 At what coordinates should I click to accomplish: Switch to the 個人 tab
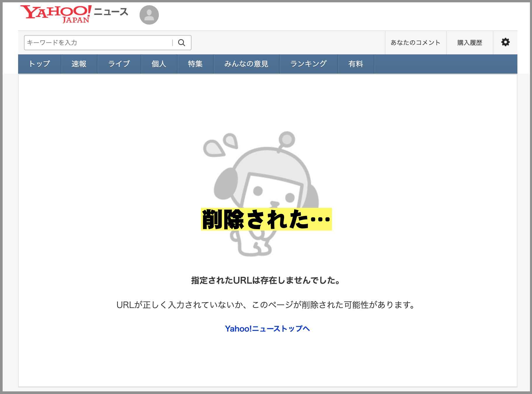coord(159,64)
